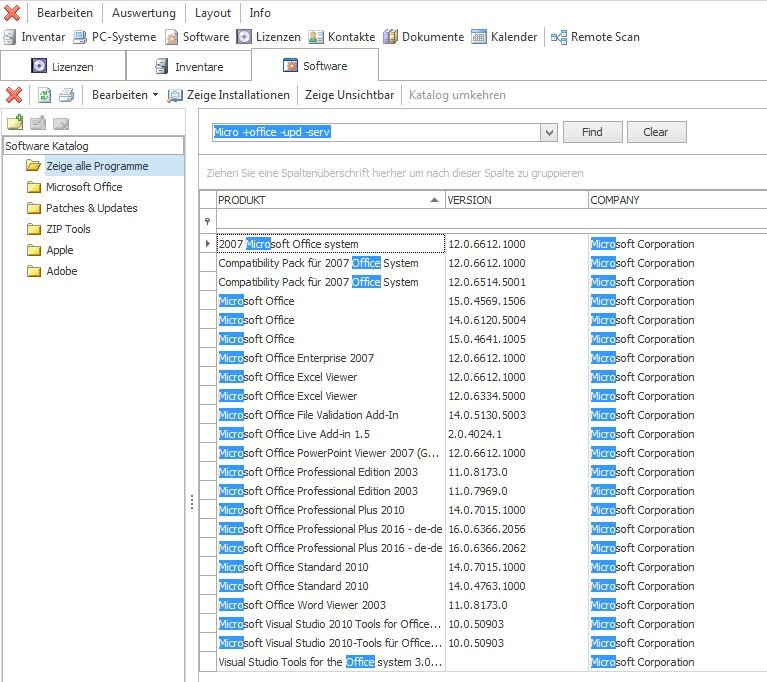Click the COMPANY column header

[x=677, y=200]
